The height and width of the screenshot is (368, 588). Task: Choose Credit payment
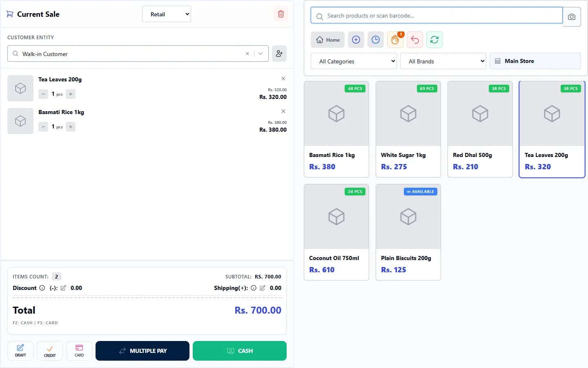(x=50, y=351)
